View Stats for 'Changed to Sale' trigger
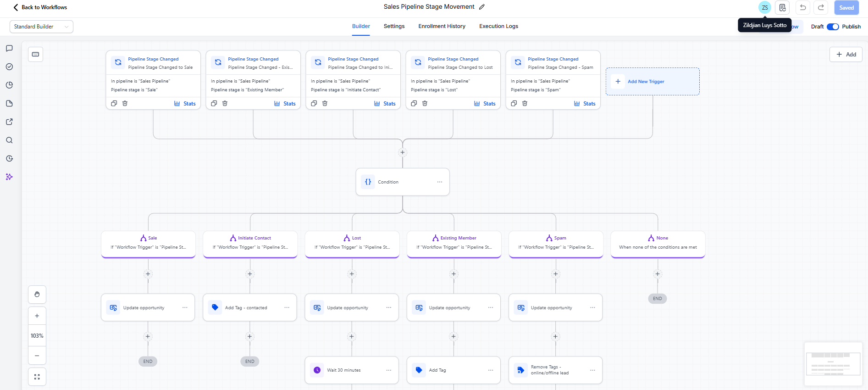Viewport: 868px width, 390px height. (185, 103)
